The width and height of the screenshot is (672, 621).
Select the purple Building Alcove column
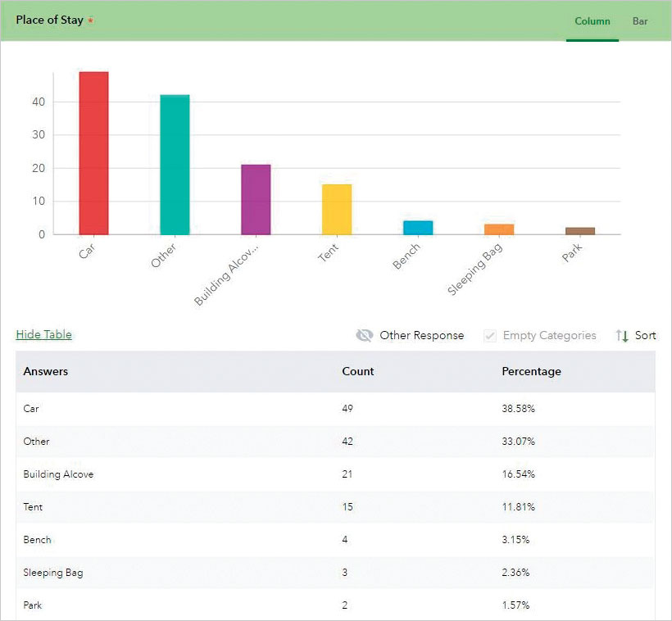[256, 199]
